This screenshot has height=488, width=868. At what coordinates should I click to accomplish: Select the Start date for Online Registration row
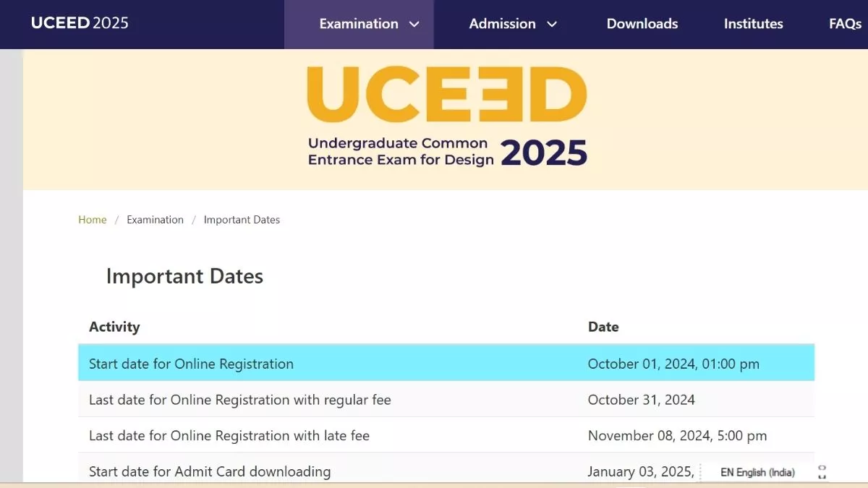coord(446,364)
